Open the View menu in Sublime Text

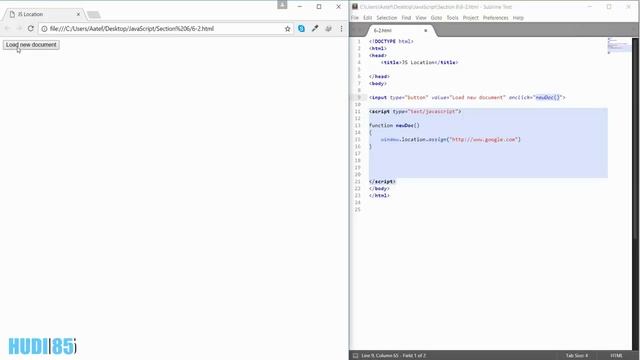tap(421, 18)
